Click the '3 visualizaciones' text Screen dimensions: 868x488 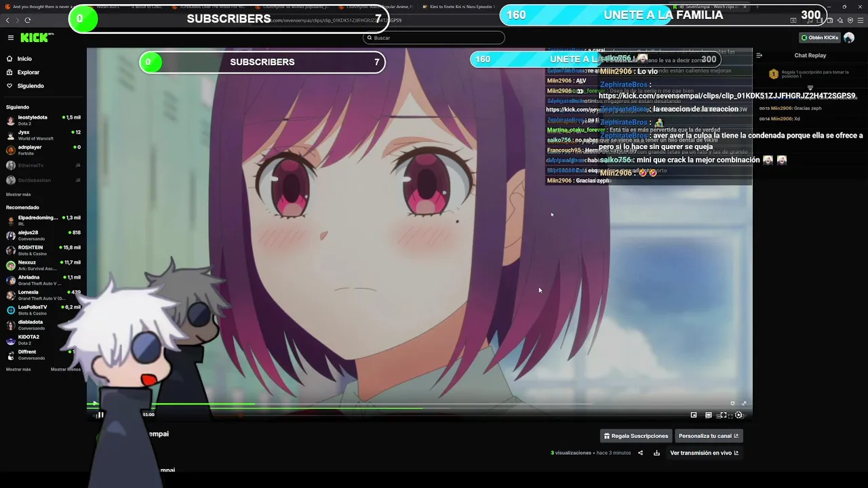[571, 453]
